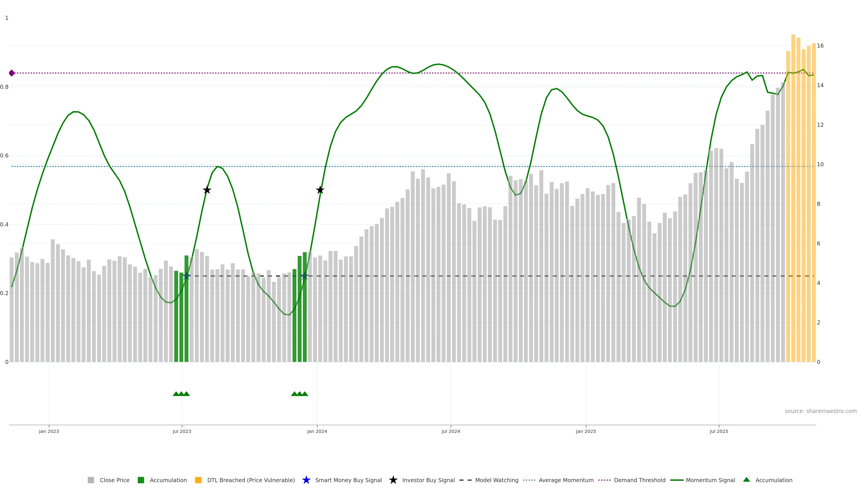The image size is (868, 488).
Task: Click the green square Accumulation legend swatch
Action: coord(141,480)
